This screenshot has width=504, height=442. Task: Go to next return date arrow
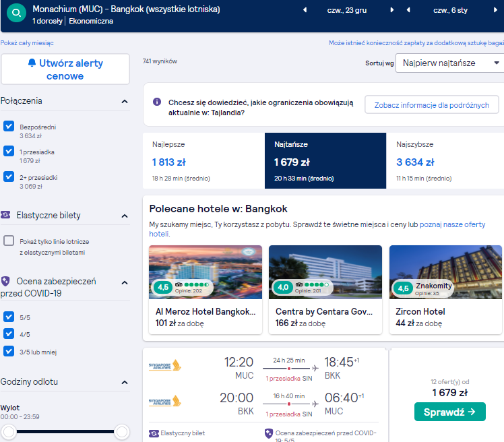pos(495,10)
